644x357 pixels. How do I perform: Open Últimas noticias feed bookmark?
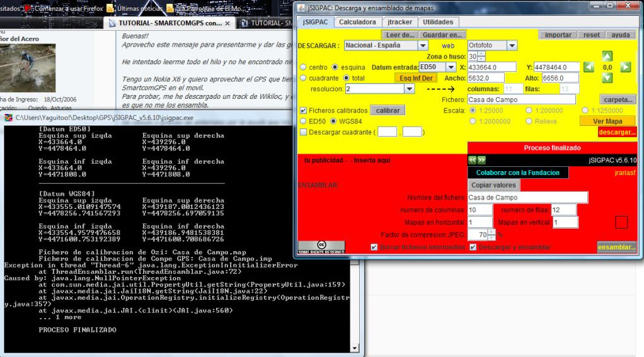point(135,8)
